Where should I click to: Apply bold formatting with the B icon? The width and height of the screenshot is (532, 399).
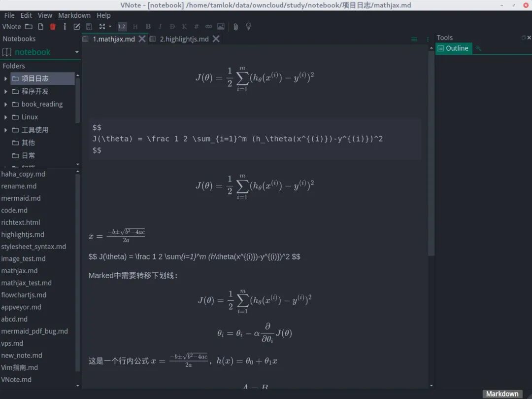point(148,27)
